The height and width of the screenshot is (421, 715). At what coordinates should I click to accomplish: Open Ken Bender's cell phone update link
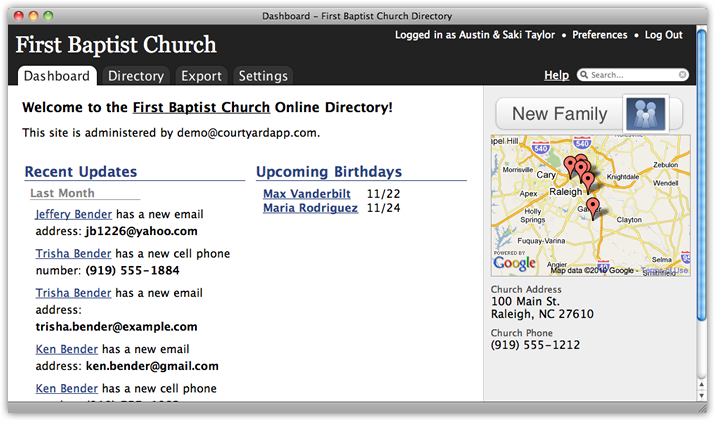tap(67, 389)
